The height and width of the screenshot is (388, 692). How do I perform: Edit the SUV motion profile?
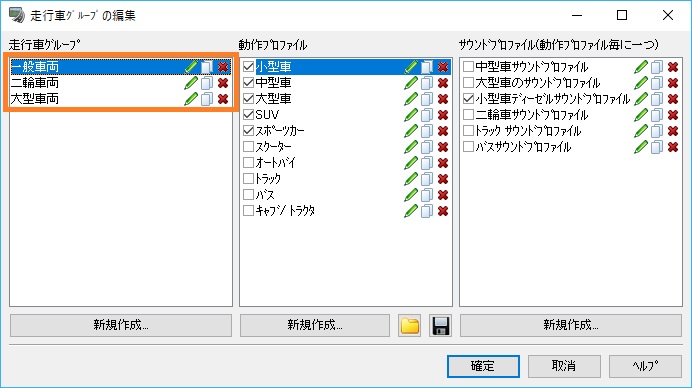[410, 115]
